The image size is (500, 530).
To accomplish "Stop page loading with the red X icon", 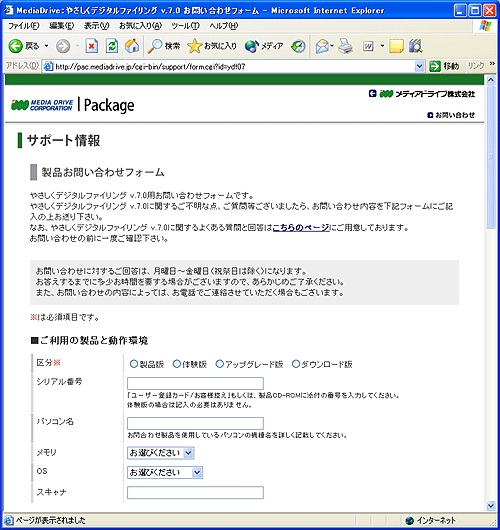I will click(92, 46).
